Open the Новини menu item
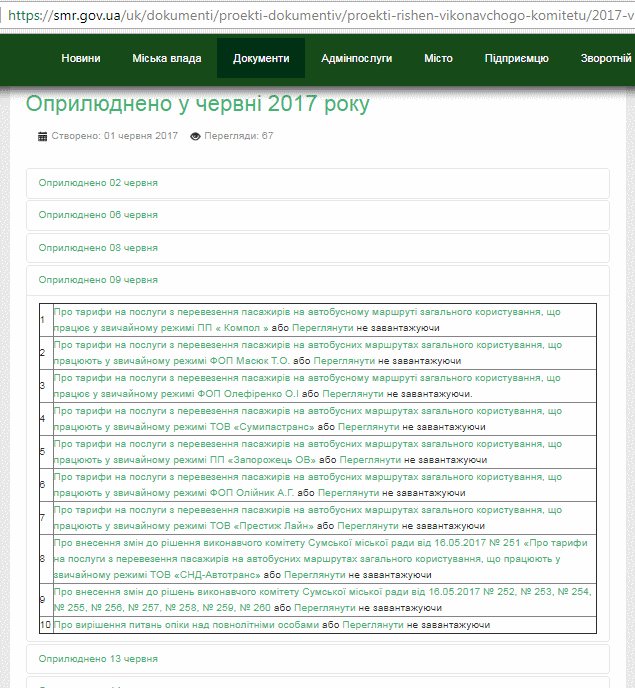 pyautogui.click(x=81, y=58)
